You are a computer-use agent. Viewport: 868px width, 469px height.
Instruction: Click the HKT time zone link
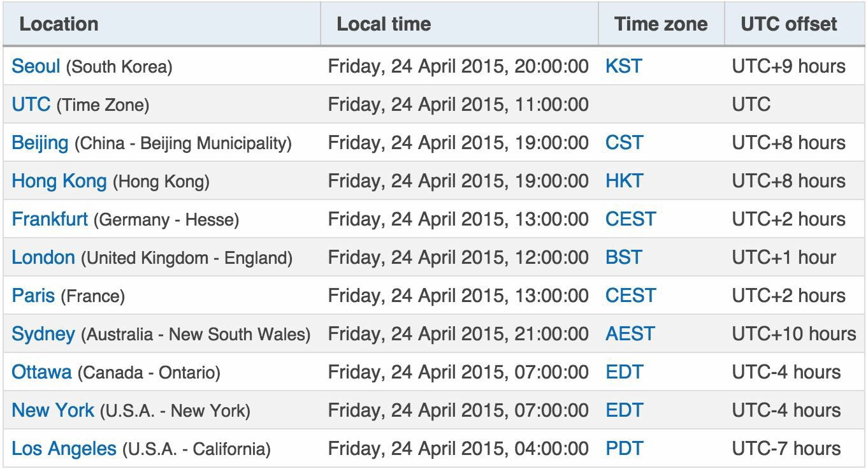(x=624, y=181)
